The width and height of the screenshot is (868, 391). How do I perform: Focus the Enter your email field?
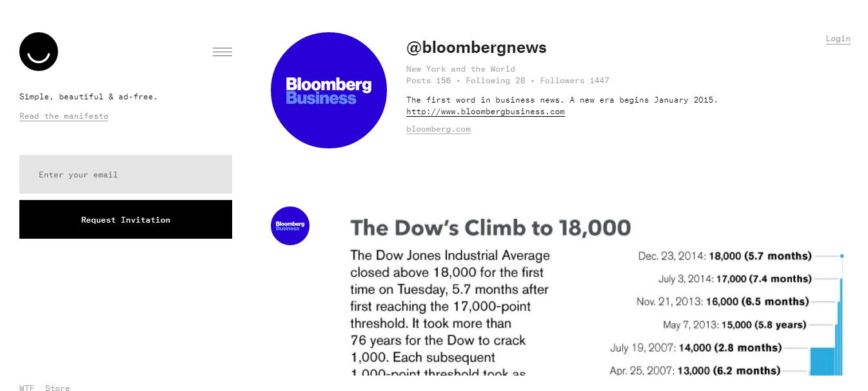click(126, 174)
